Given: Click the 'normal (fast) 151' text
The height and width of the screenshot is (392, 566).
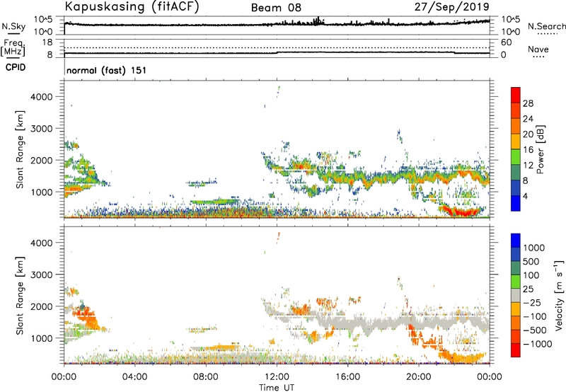Looking at the screenshot, I should [107, 70].
